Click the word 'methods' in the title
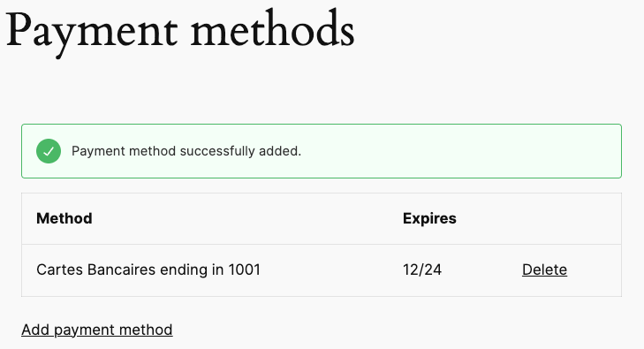Image resolution: width=644 pixels, height=349 pixels. [x=272, y=29]
